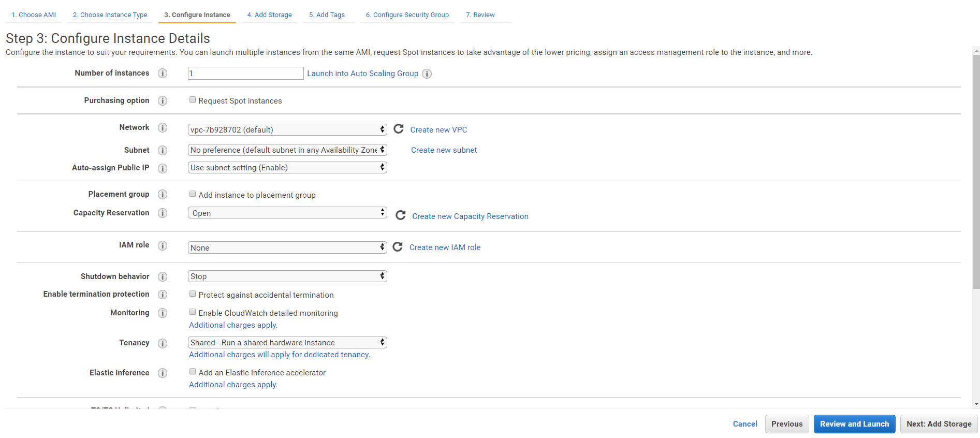Screen dimensions: 980x438
Task: Go to Choose AMI step tab
Action: [34, 14]
